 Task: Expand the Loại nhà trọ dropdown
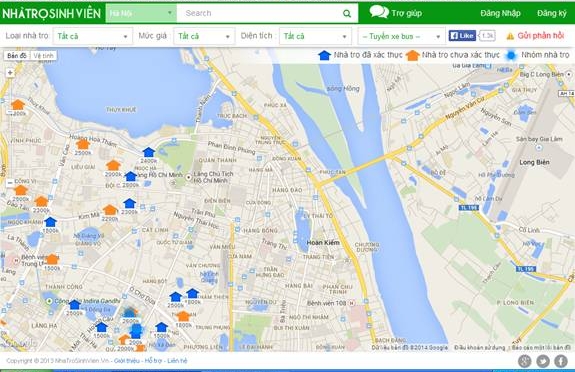93,36
